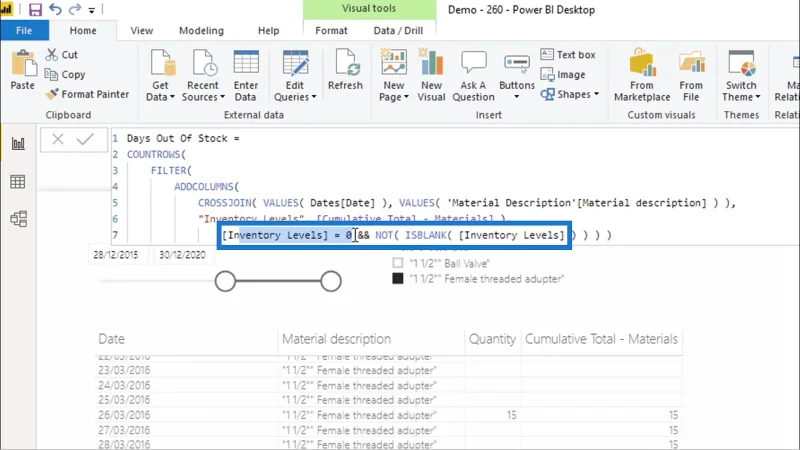Add a New Visual
This screenshot has width=800, height=450.
(x=432, y=75)
